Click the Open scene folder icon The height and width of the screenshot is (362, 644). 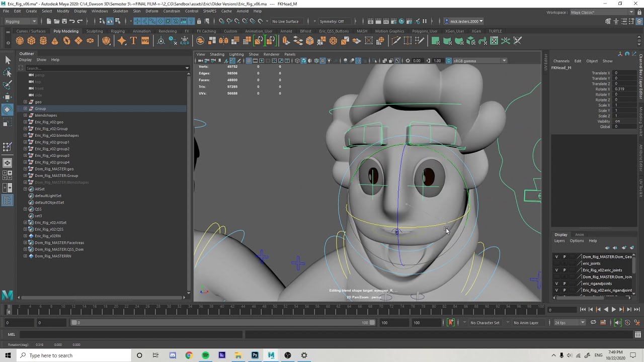[x=56, y=21]
